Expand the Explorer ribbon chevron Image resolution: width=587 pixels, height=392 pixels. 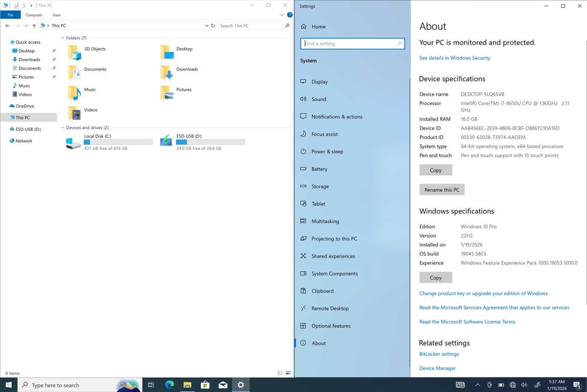(282, 15)
